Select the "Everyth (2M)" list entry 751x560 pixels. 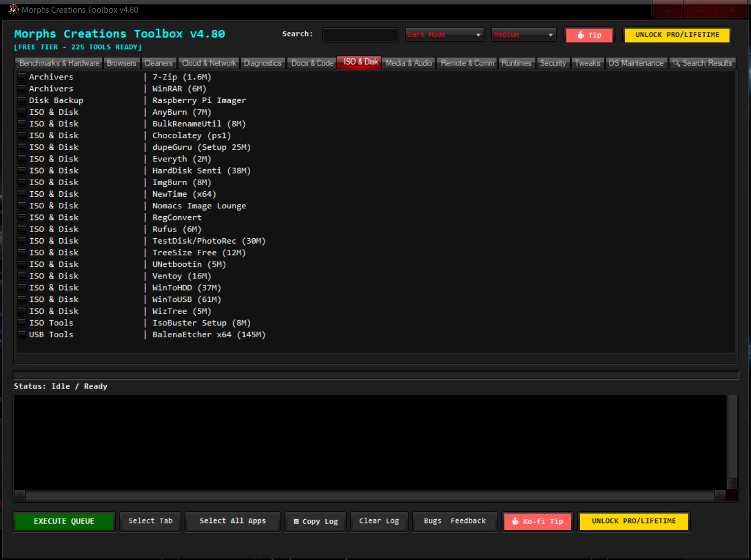pyautogui.click(x=182, y=159)
